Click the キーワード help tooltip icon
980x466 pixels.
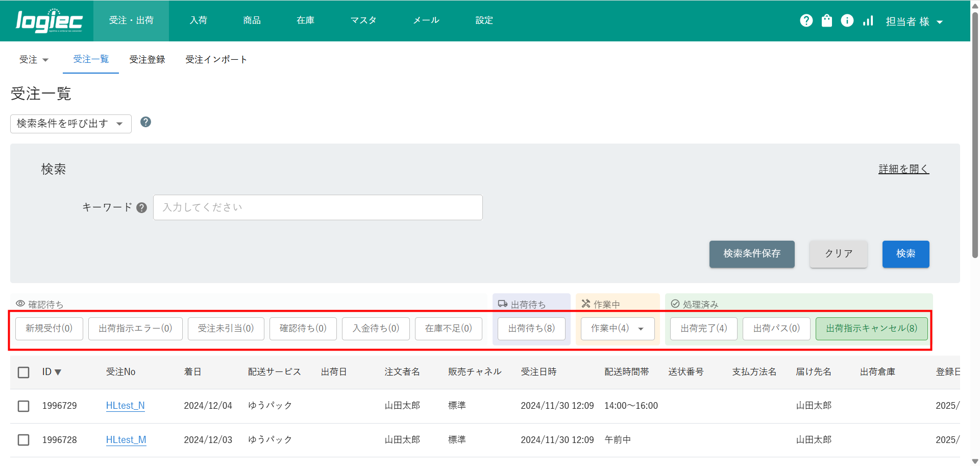(x=142, y=207)
